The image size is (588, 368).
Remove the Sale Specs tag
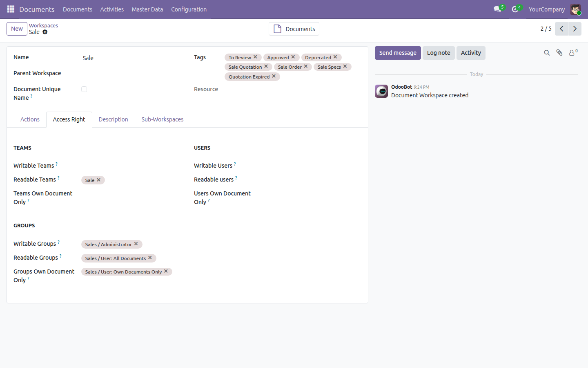click(345, 67)
